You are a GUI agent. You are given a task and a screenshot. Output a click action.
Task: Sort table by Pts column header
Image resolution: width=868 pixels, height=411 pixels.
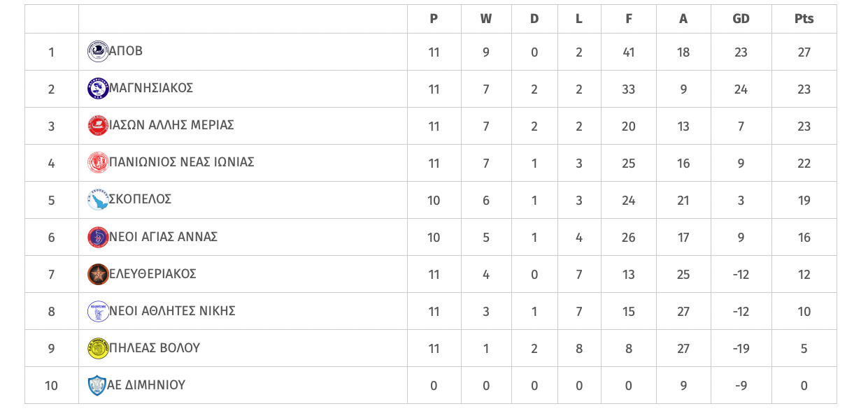[x=804, y=19]
